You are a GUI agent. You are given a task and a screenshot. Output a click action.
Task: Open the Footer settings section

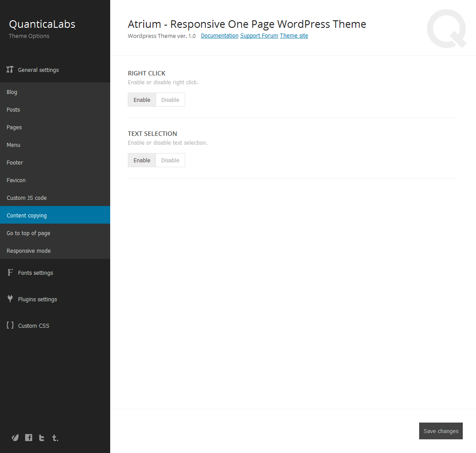55,162
